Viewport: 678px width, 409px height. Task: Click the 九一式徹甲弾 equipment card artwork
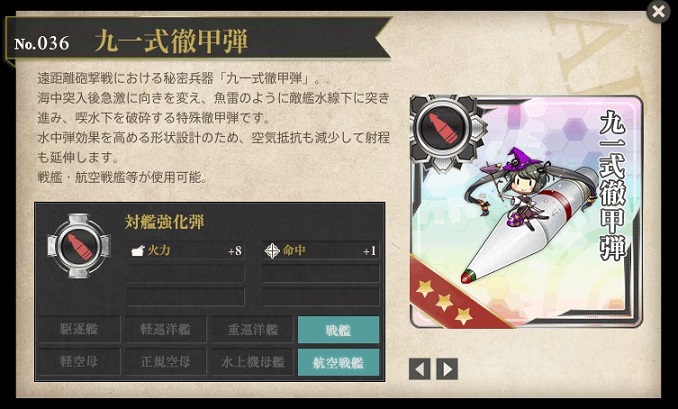pos(526,212)
